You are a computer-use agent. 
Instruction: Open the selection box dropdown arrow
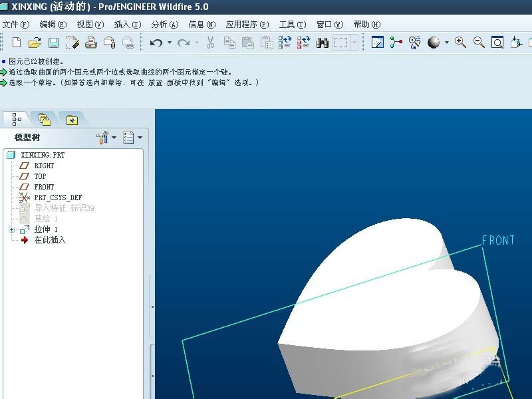click(x=354, y=43)
